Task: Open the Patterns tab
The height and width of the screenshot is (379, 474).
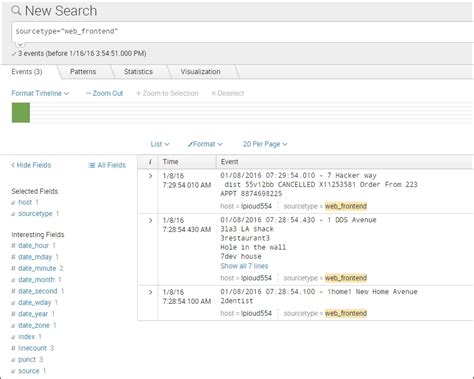Action: tap(83, 72)
